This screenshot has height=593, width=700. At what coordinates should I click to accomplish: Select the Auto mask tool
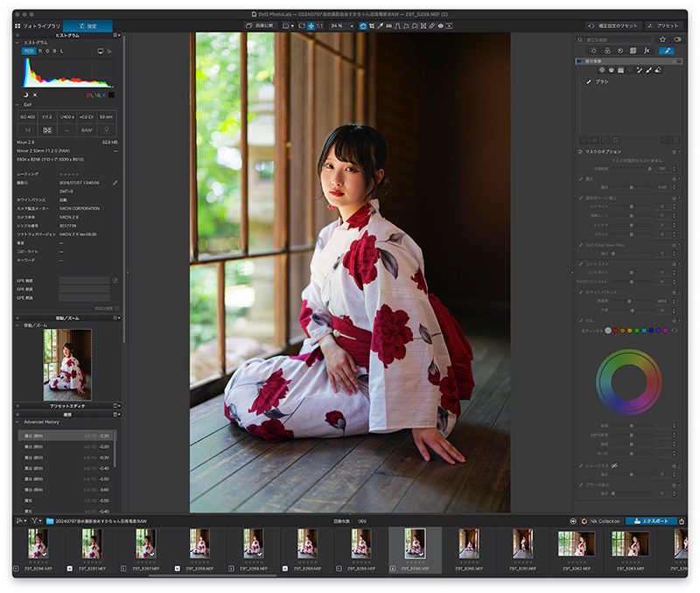(x=640, y=70)
